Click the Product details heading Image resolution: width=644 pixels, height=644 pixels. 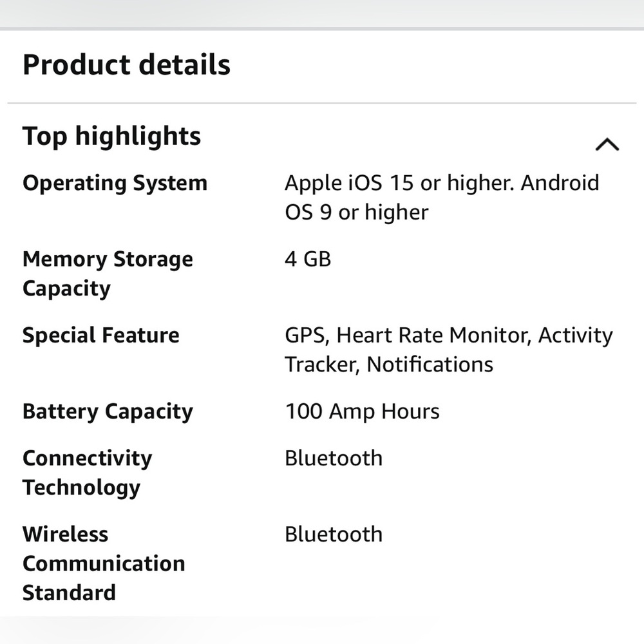pos(126,65)
